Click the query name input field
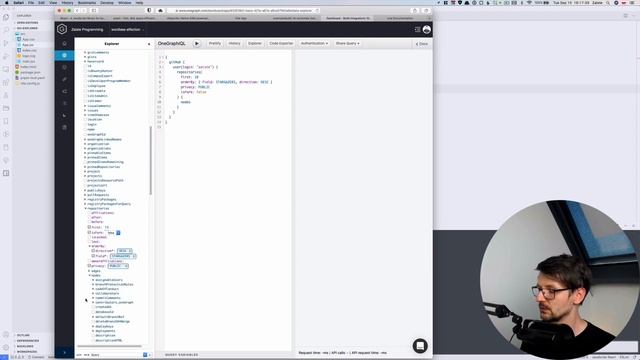The height and width of the screenshot is (360, 640). [116, 355]
